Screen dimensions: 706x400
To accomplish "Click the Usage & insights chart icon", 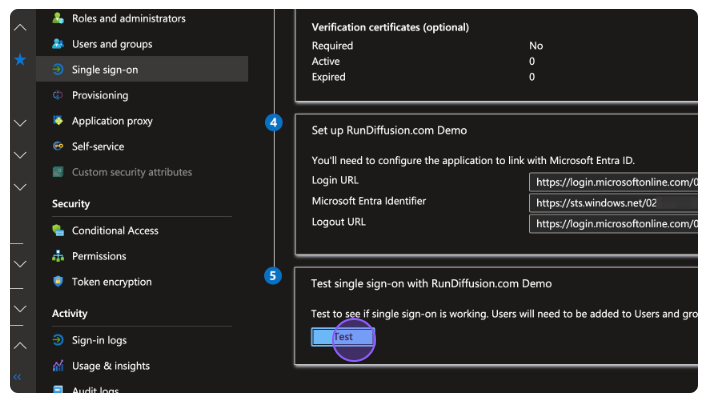I will coord(58,366).
